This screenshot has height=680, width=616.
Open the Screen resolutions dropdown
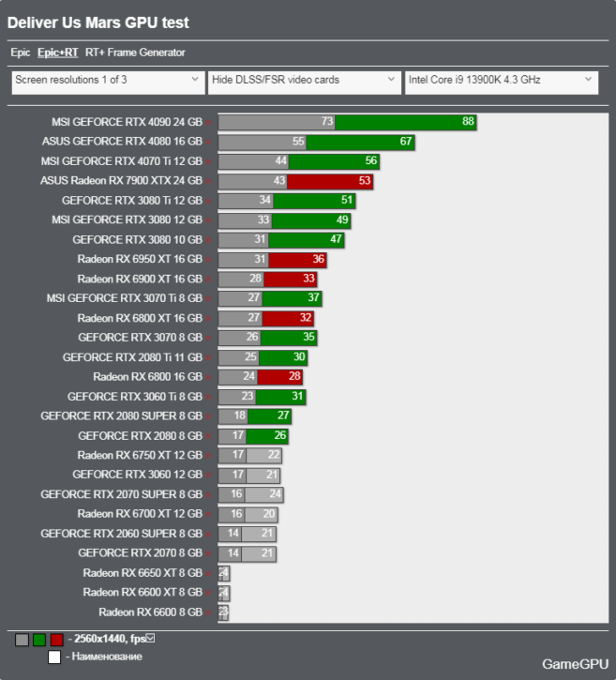coord(107,81)
